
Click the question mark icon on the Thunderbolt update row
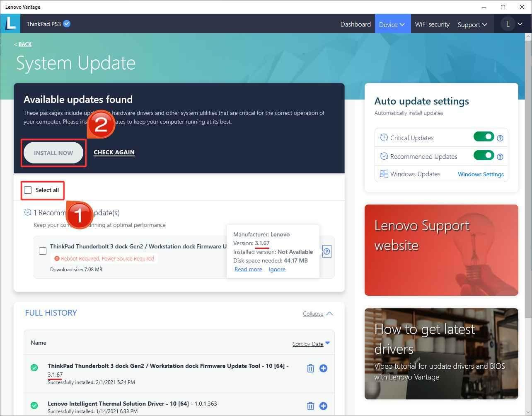click(x=327, y=251)
